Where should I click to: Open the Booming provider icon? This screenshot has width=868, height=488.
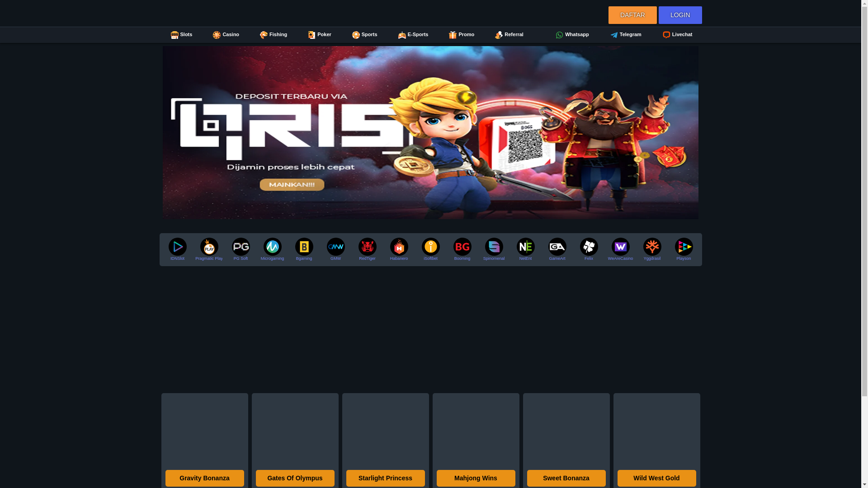point(462,247)
